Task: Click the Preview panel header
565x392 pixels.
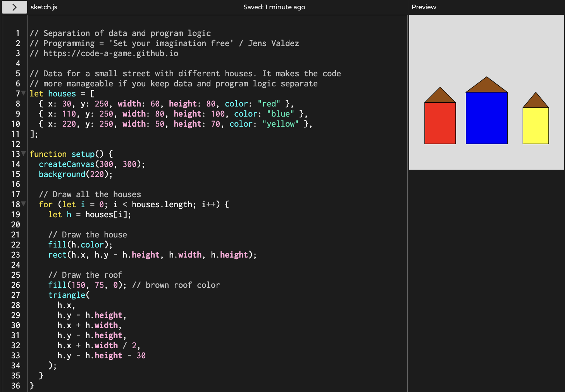Action: pos(424,7)
